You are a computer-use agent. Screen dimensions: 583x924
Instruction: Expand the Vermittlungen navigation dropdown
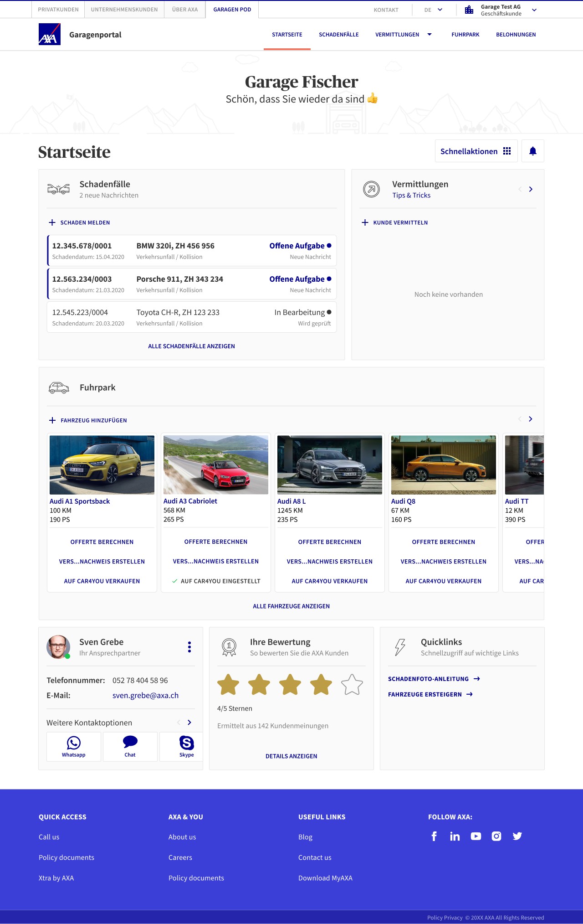coord(430,35)
